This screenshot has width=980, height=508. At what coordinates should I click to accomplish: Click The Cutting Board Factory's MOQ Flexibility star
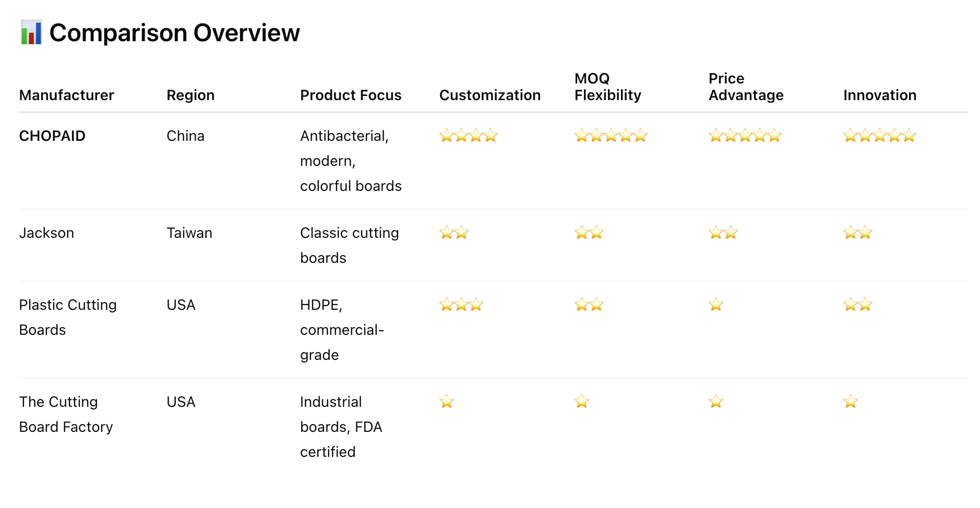coord(582,402)
